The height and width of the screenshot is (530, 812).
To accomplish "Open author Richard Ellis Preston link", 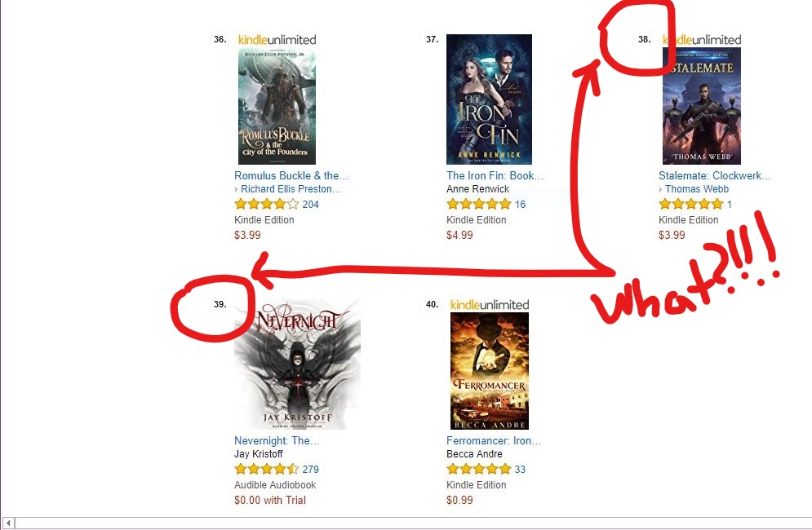I will tap(291, 189).
